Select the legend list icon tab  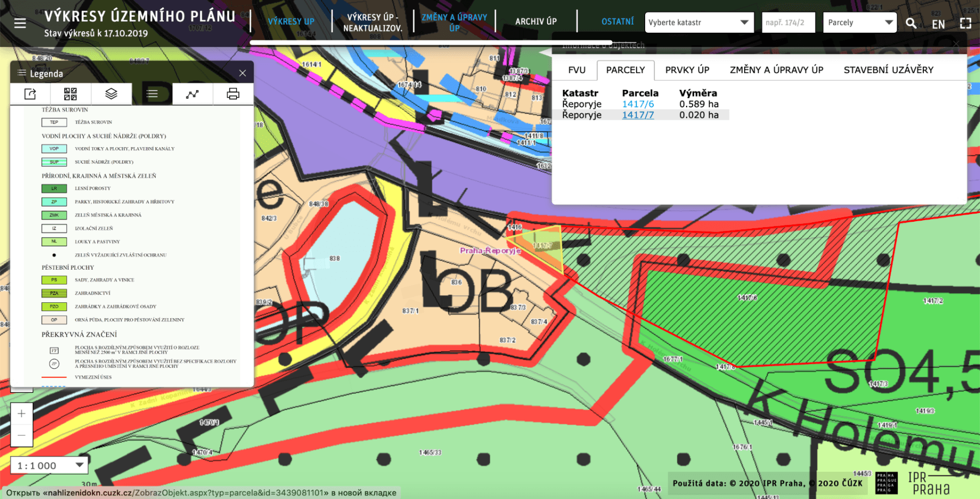click(152, 94)
